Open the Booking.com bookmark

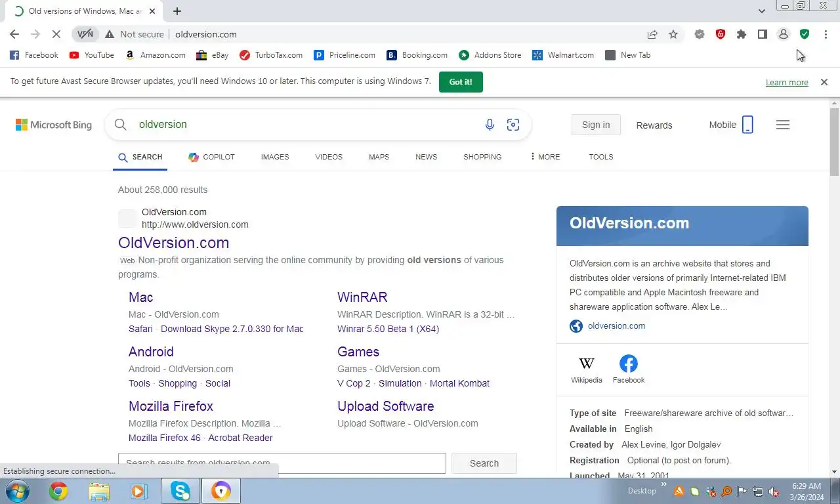[417, 55]
